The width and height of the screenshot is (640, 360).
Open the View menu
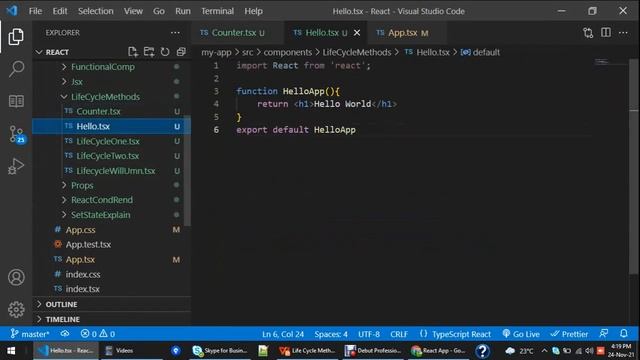[133, 11]
